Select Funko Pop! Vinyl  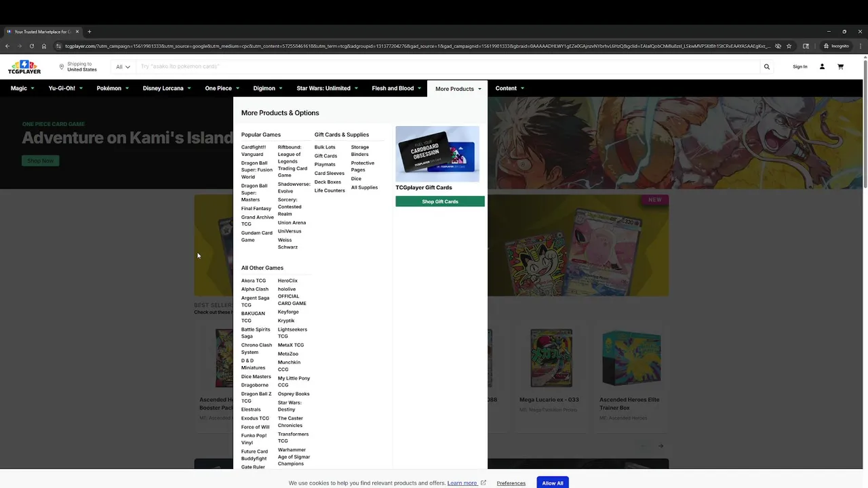point(254,439)
